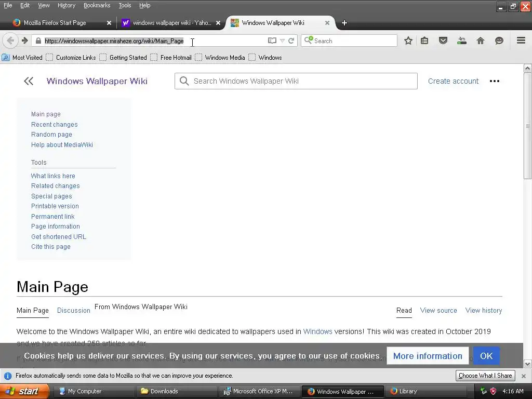This screenshot has height=399, width=532.
Task: Switch to windows wallpaper wiki Yahoo tab
Action: coord(171,23)
